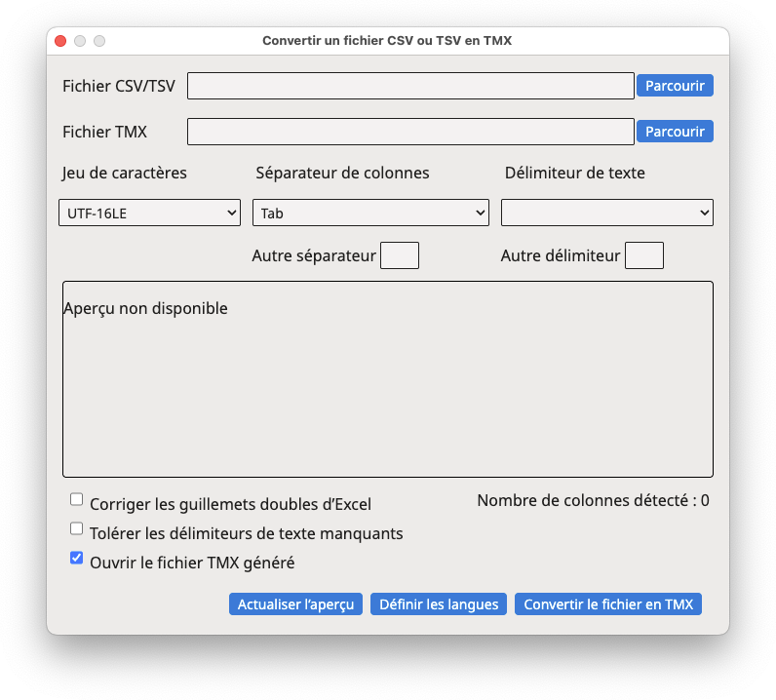Open the Jeu de caractères UTF-16LE dropdown

pyautogui.click(x=149, y=213)
